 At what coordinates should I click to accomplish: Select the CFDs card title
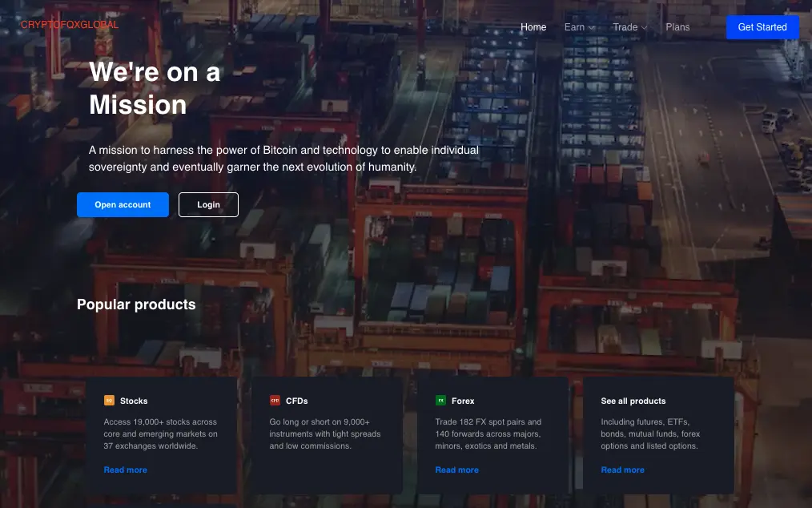click(297, 401)
